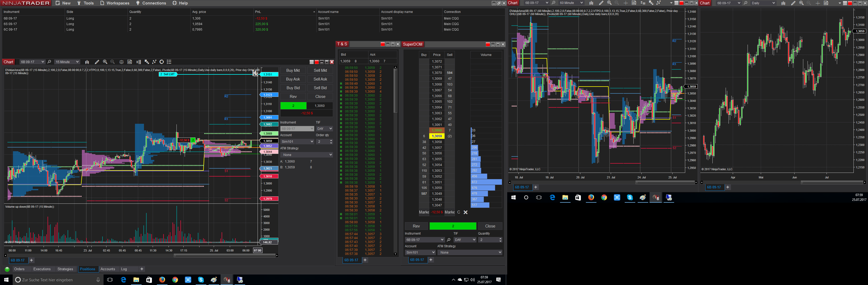Reload data with circular arrow icon in 15 Minute chart
Viewport: 868px width, 285px height.
click(162, 62)
